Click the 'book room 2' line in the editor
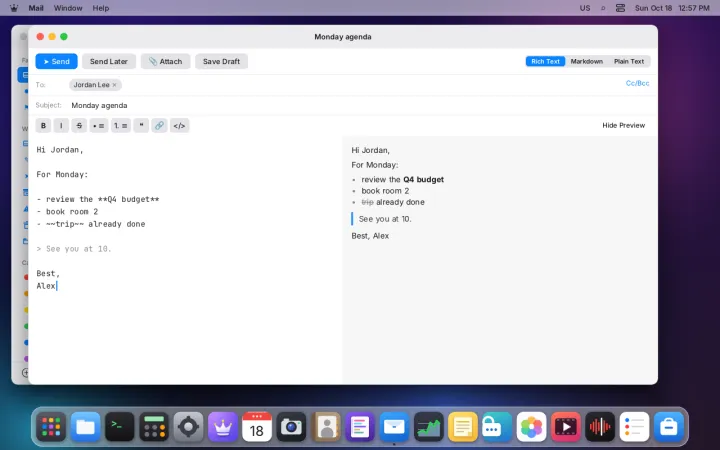720x450 pixels. [68, 212]
